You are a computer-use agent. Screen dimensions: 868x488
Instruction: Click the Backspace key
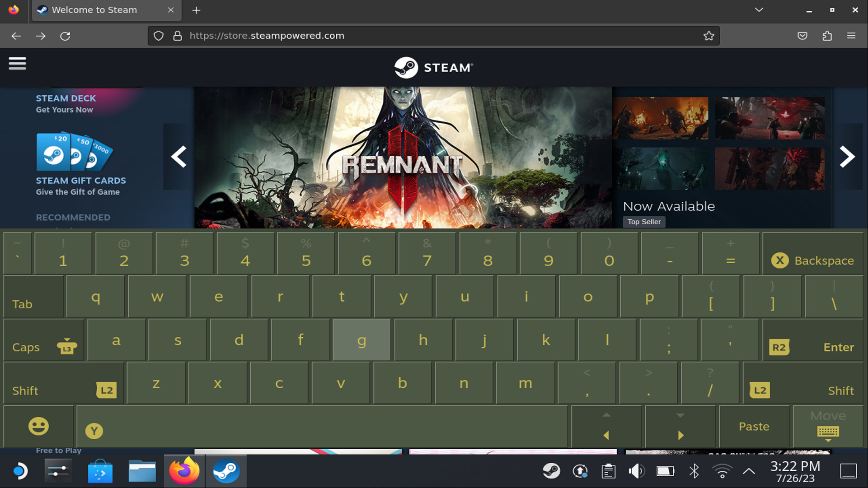coord(812,253)
